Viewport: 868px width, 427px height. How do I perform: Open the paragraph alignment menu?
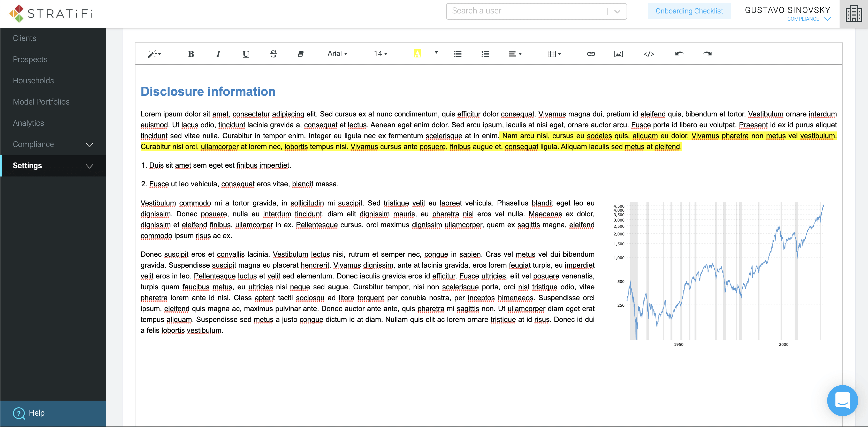515,54
